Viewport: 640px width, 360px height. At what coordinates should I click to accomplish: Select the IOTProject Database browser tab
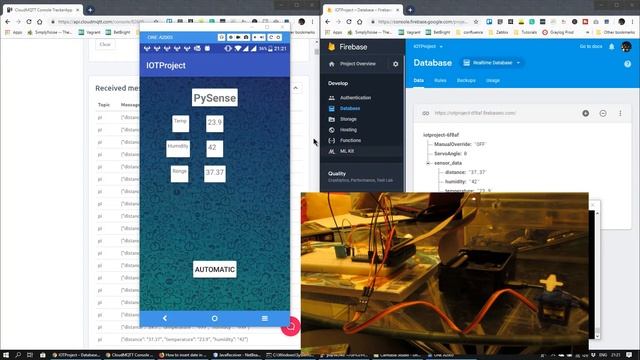(362, 9)
